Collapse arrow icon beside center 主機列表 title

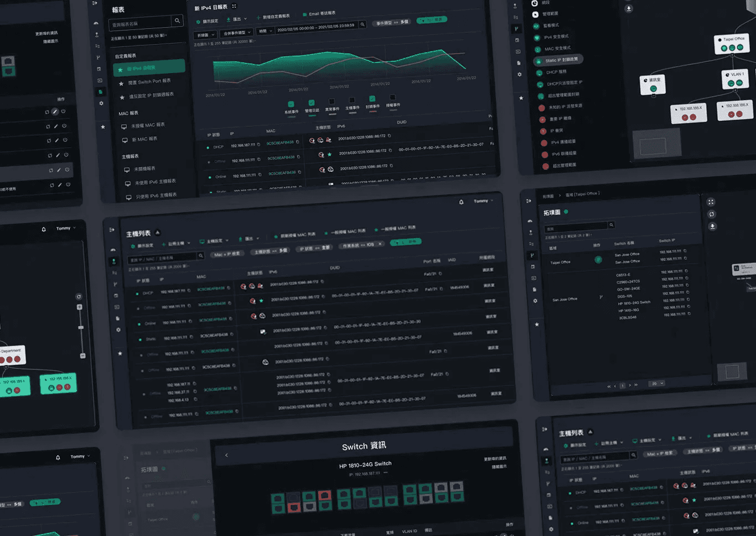coord(157,233)
